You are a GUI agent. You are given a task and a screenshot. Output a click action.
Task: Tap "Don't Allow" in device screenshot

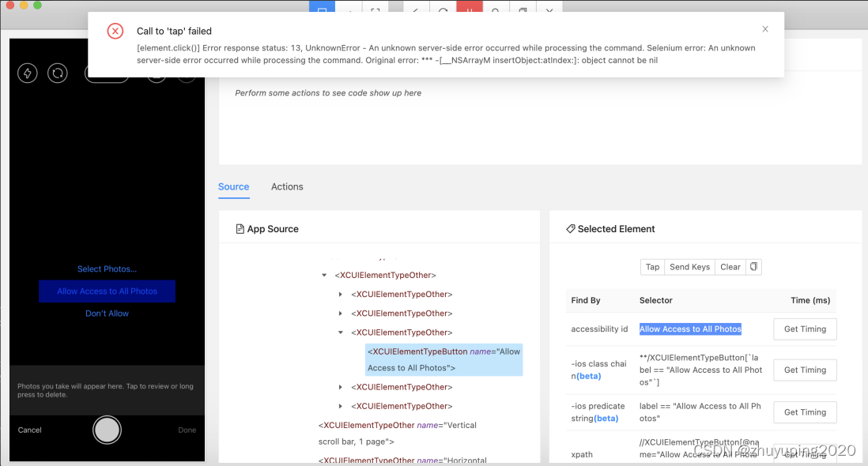[x=107, y=314]
